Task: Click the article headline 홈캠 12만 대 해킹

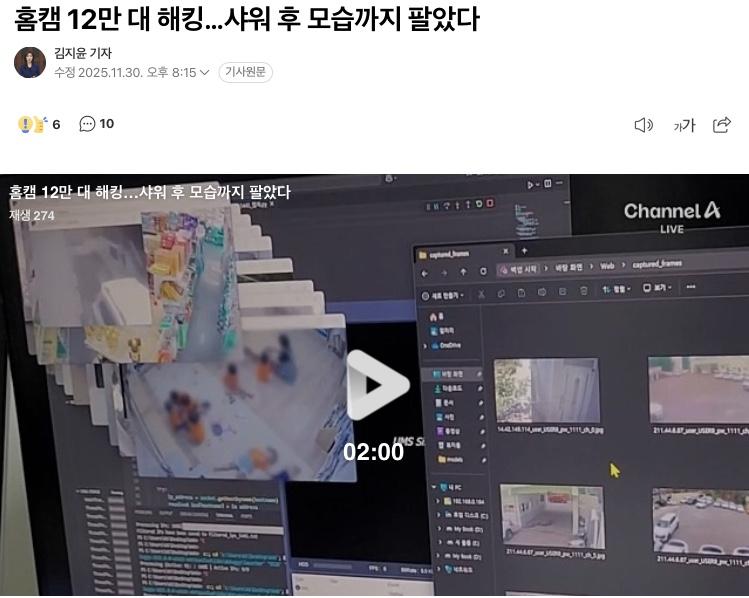Action: coord(246,20)
